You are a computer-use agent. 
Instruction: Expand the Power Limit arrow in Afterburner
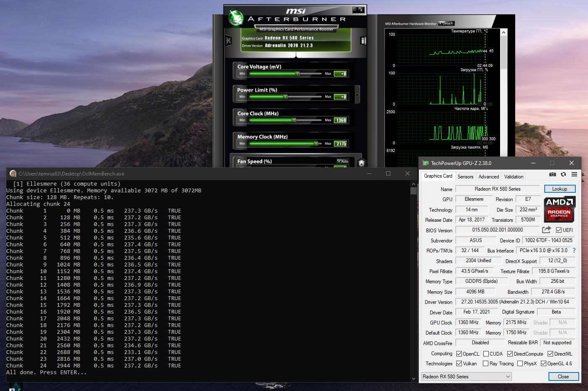tap(357, 94)
